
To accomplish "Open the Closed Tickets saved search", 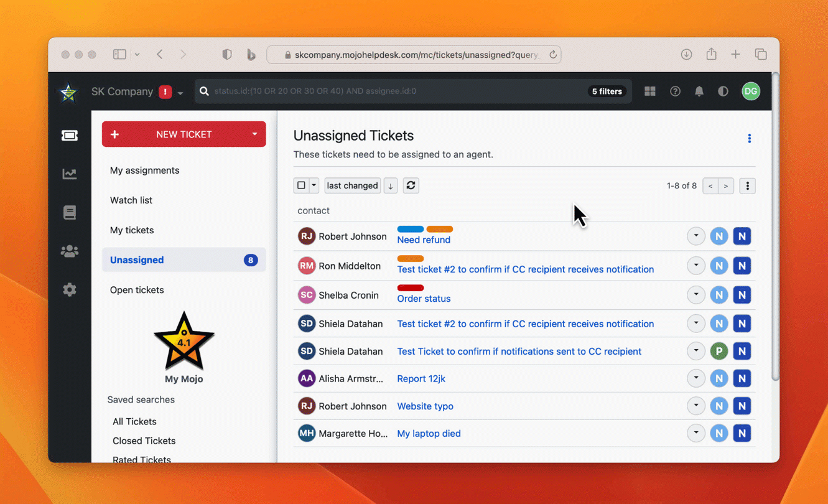I will pos(144,441).
